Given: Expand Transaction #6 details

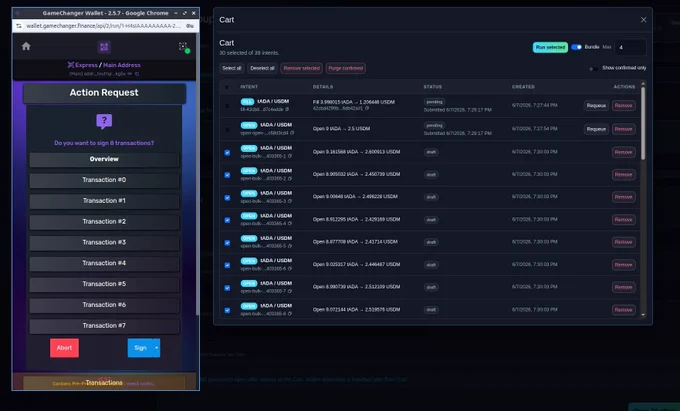Looking at the screenshot, I should (104, 305).
